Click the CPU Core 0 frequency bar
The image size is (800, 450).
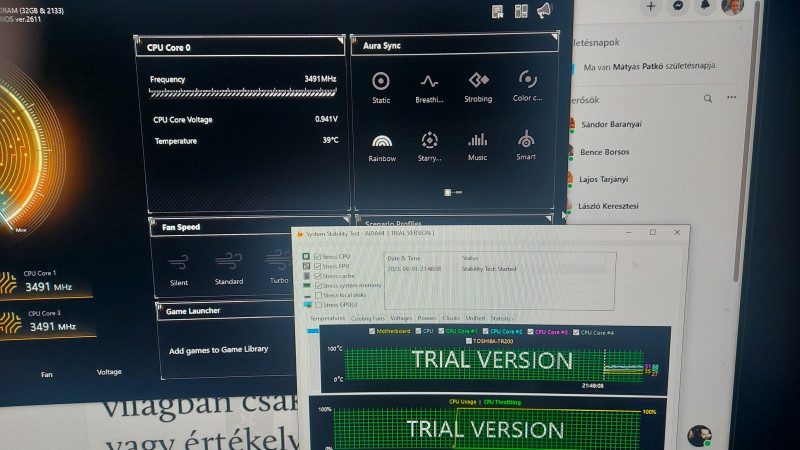point(243,93)
